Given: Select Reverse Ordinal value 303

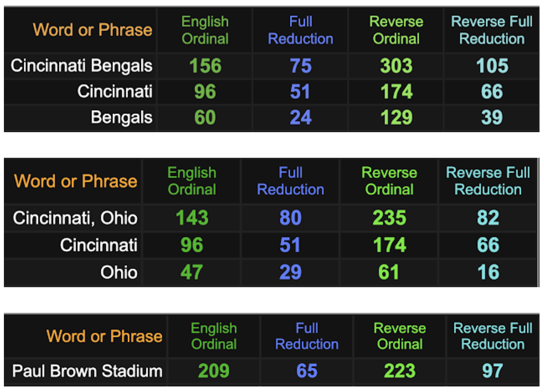Looking at the screenshot, I should [x=396, y=66].
